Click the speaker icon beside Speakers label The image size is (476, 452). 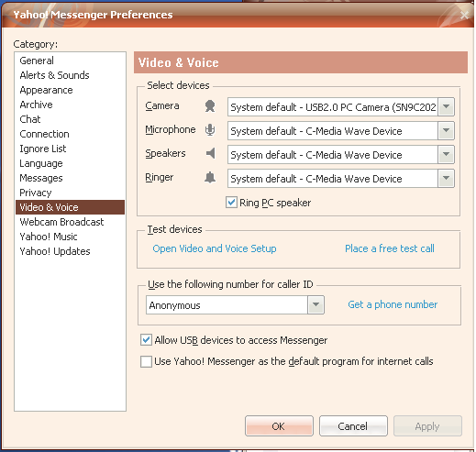210,153
